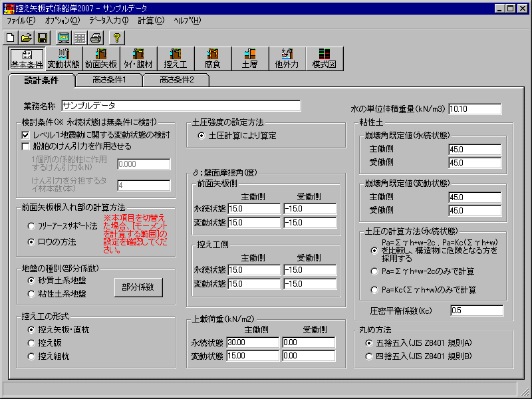This screenshot has width=532, height=399.
Task: Select the 他外力 external force icon
Action: point(287,58)
